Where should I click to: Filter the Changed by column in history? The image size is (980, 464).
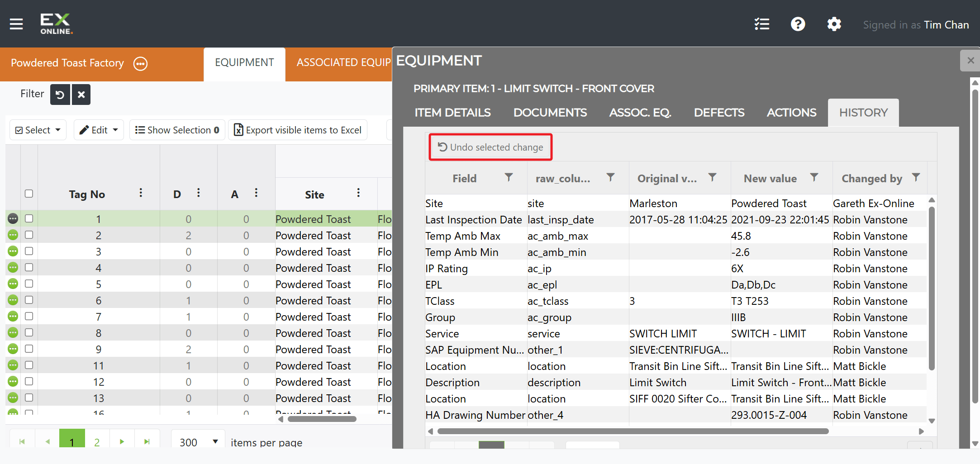click(916, 177)
